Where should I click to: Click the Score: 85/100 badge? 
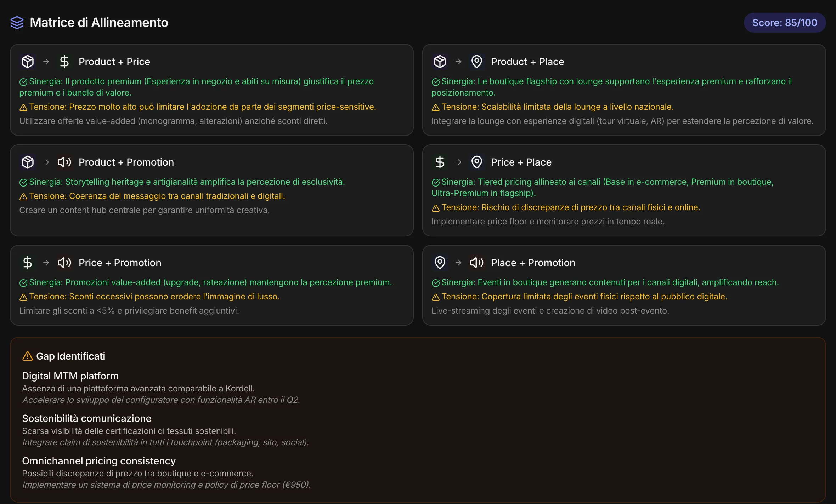(785, 23)
